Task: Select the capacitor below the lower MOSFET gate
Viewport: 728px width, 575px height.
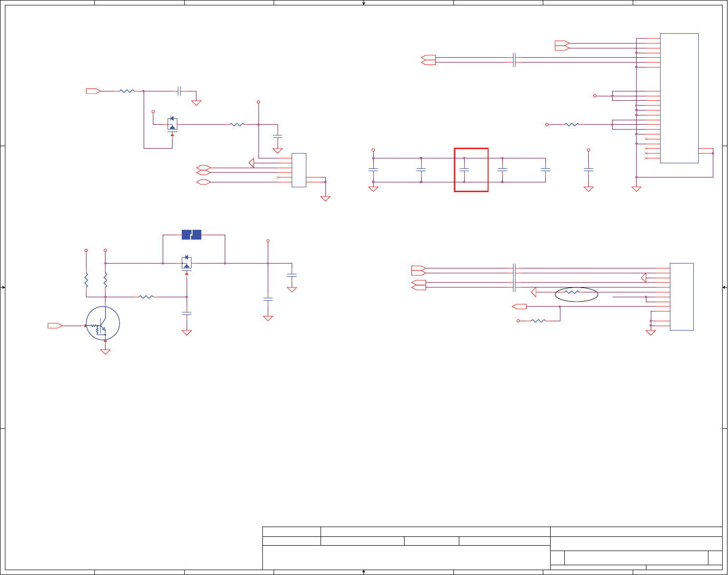Action: tap(186, 313)
